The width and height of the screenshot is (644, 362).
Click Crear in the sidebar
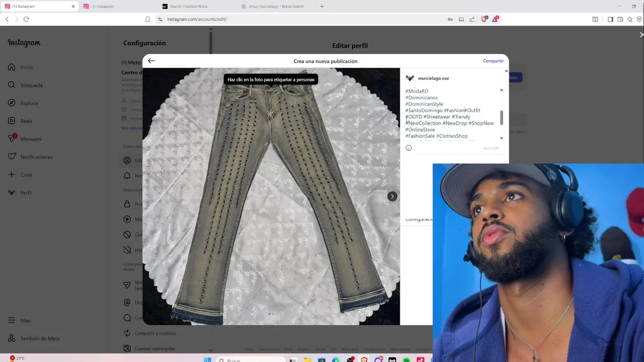pos(20,175)
